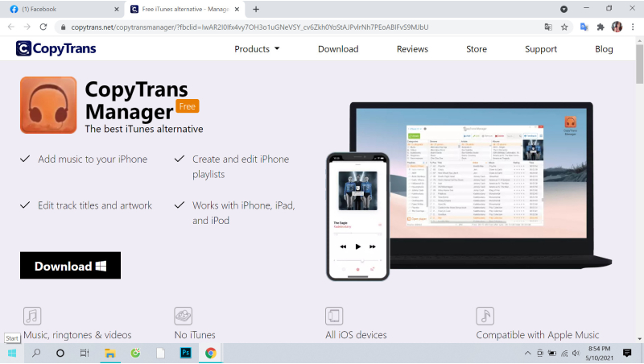Click 'The best iTunes alternative' tagline
This screenshot has height=364, width=644.
144,129
